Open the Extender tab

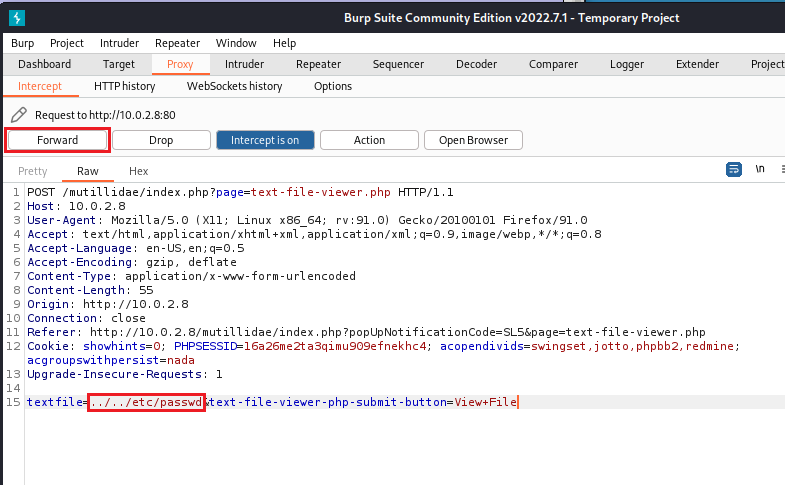697,64
